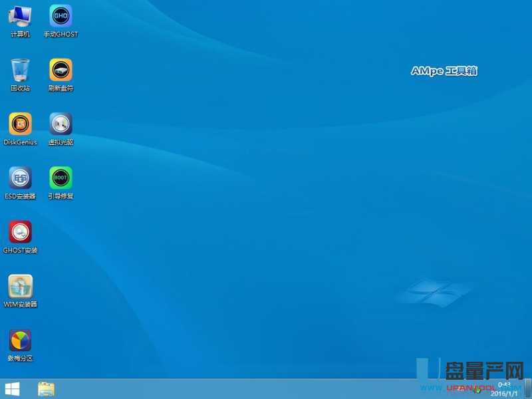This screenshot has height=399, width=532.
Task: Open the 回收站 Recycle Bin
Action: pos(21,70)
